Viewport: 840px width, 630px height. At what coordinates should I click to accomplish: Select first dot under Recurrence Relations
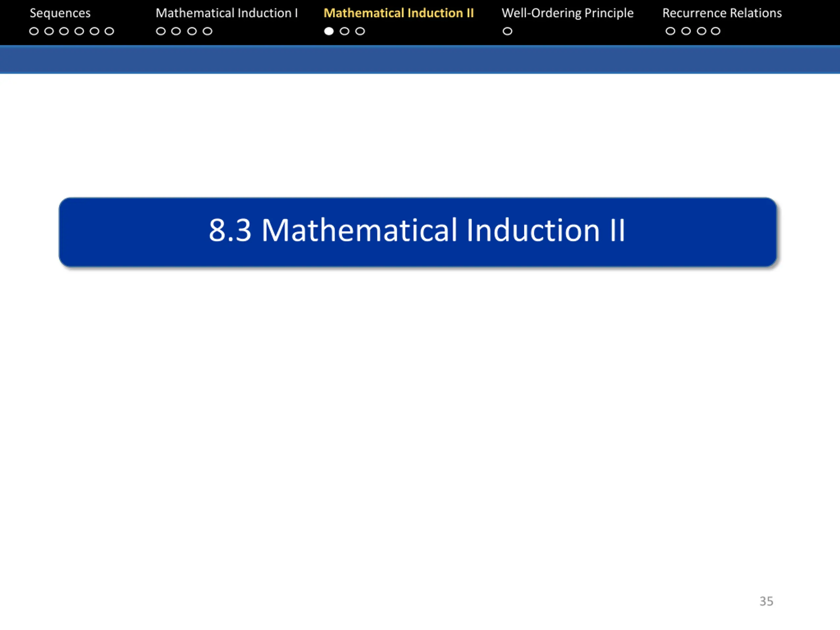coord(670,31)
